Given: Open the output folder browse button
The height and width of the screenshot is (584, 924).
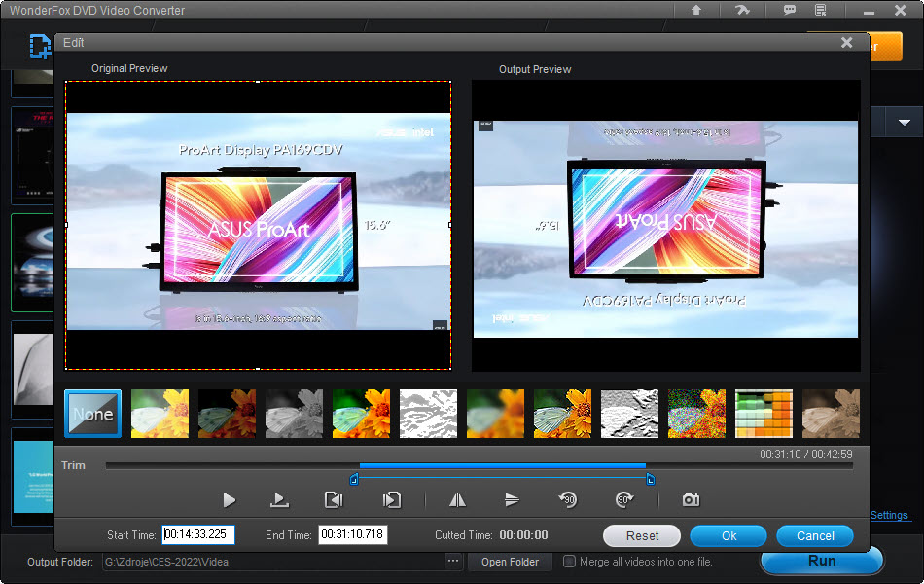Looking at the screenshot, I should click(x=452, y=562).
